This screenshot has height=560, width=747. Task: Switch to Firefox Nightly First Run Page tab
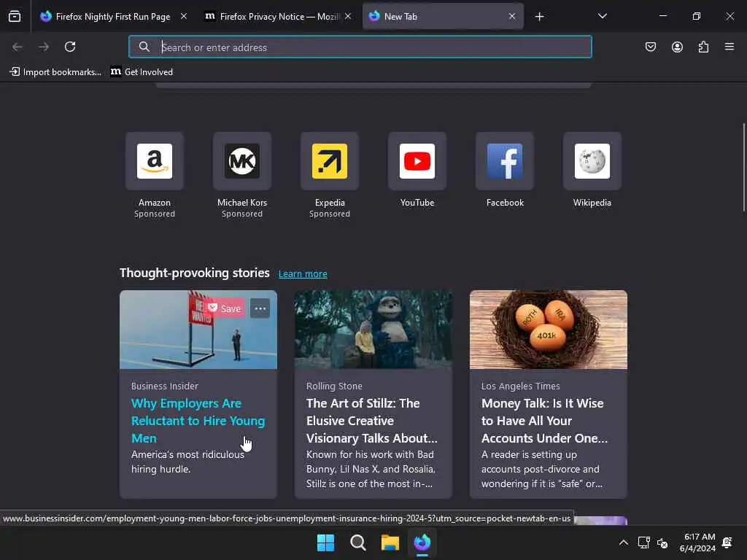(113, 16)
